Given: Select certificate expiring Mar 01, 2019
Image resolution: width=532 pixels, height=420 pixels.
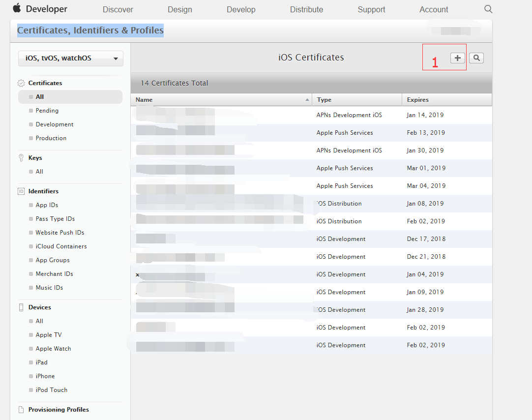Looking at the screenshot, I should pyautogui.click(x=311, y=168).
